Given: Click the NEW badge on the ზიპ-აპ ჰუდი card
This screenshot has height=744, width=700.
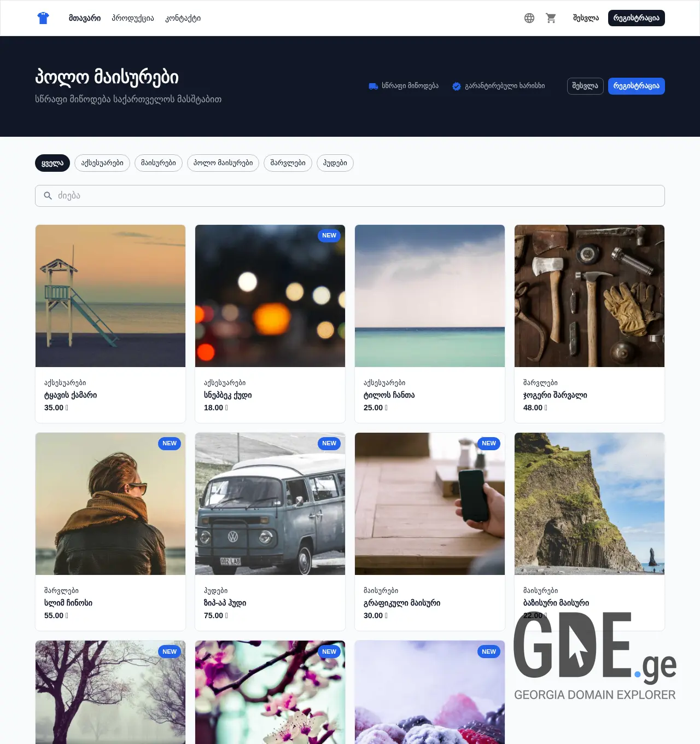Looking at the screenshot, I should click(x=329, y=444).
